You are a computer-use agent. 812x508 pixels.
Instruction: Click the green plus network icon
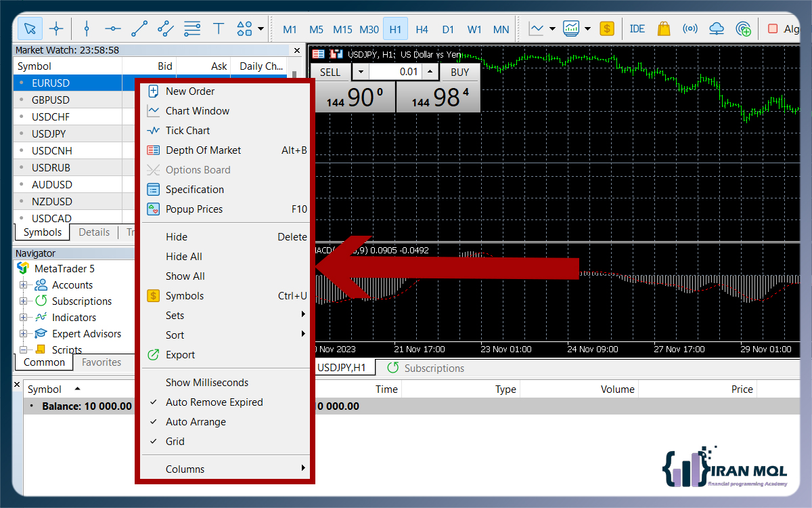point(743,28)
